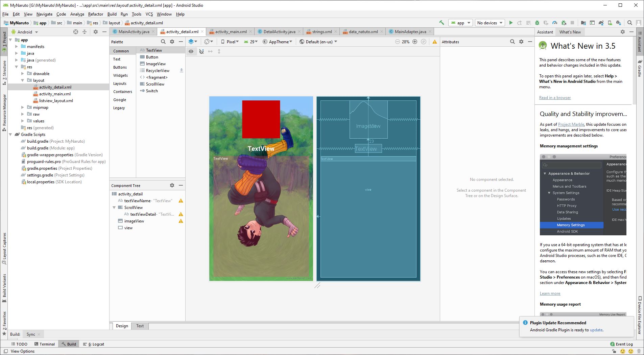This screenshot has width=644, height=355.
Task: Click Attach Debugger to Android Process icon
Action: click(x=564, y=23)
